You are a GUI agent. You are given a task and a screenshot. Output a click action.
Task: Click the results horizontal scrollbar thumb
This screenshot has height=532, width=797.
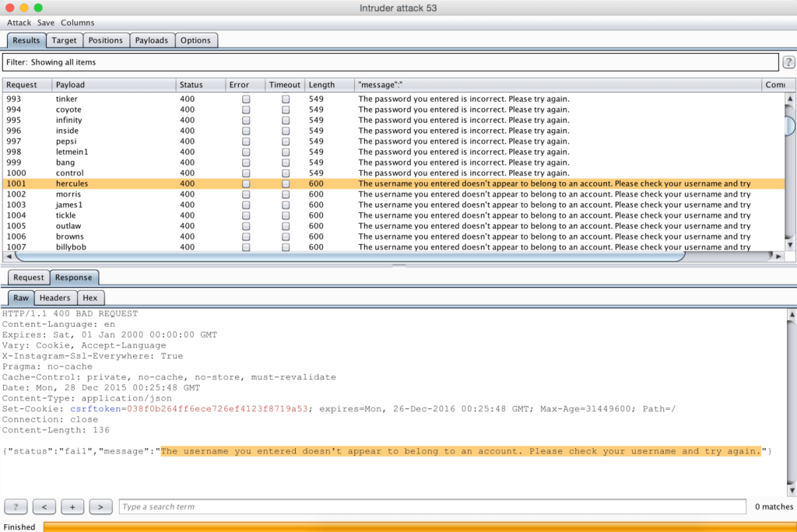point(349,257)
